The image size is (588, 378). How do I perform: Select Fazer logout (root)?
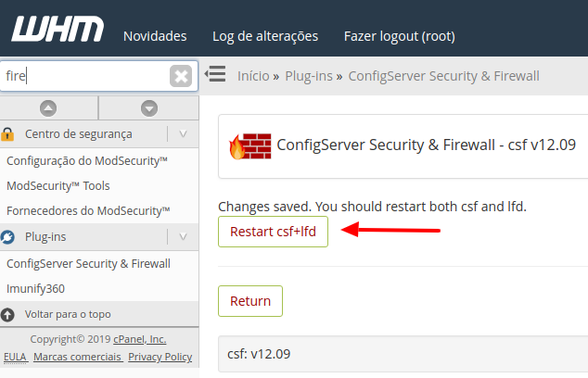399,36
